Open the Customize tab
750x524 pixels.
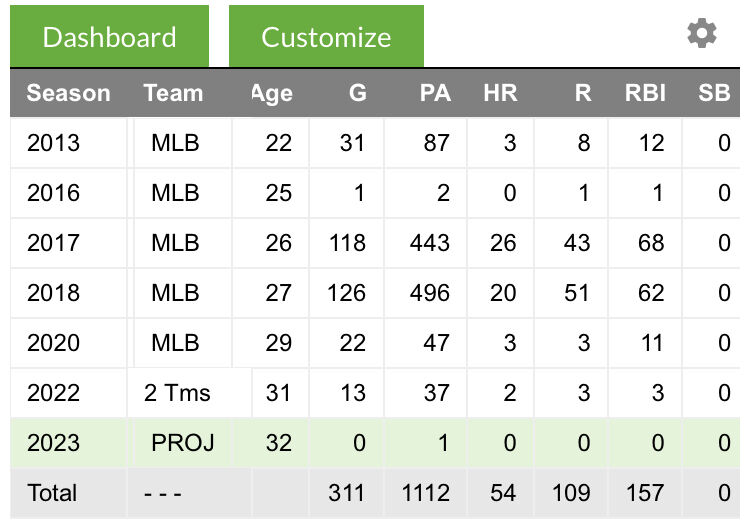click(x=326, y=37)
